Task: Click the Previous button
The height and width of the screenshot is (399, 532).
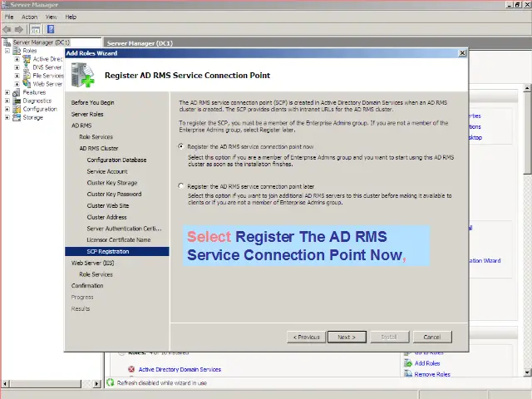Action: pyautogui.click(x=306, y=337)
